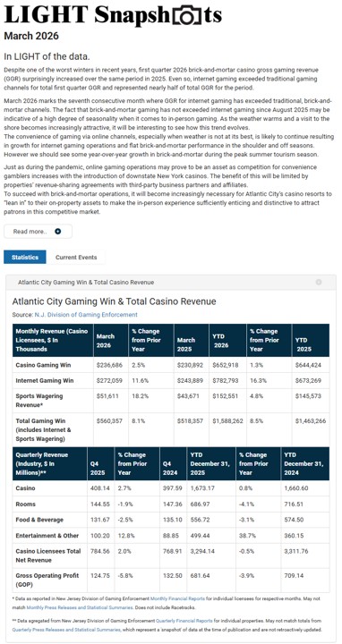
Task: Click the 'LIGHT Snapshots' page title
Action: point(113,15)
